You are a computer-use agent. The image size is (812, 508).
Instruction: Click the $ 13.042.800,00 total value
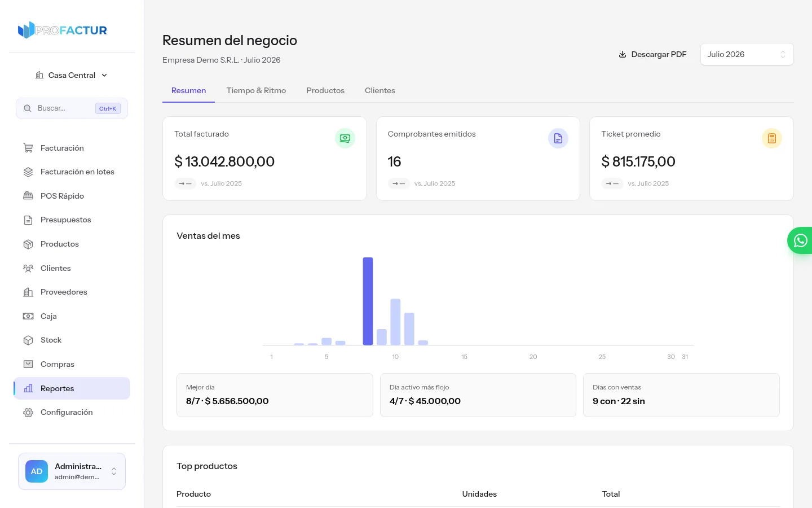click(x=224, y=161)
